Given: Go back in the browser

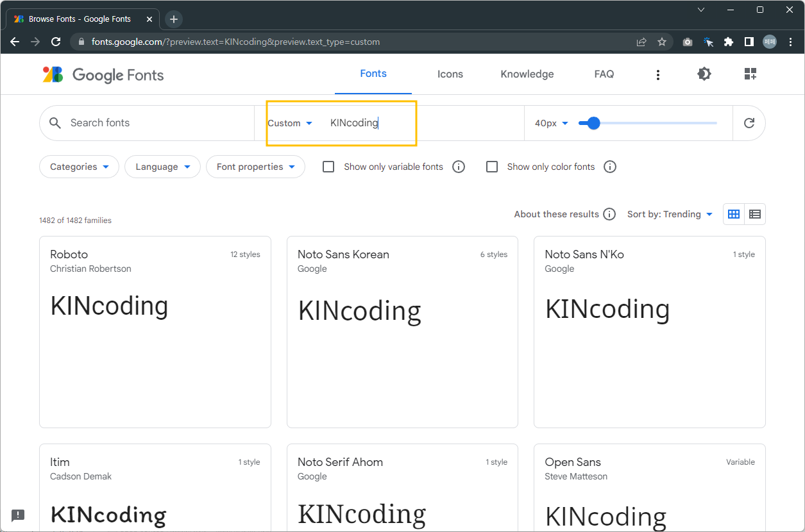Looking at the screenshot, I should pyautogui.click(x=15, y=42).
